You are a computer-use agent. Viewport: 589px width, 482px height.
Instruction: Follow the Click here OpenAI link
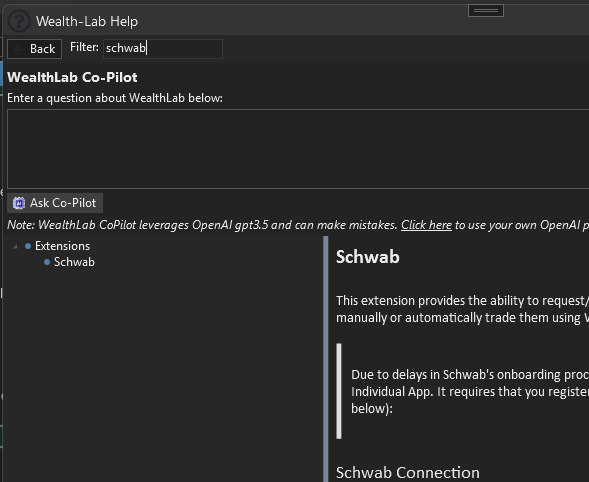pyautogui.click(x=426, y=225)
